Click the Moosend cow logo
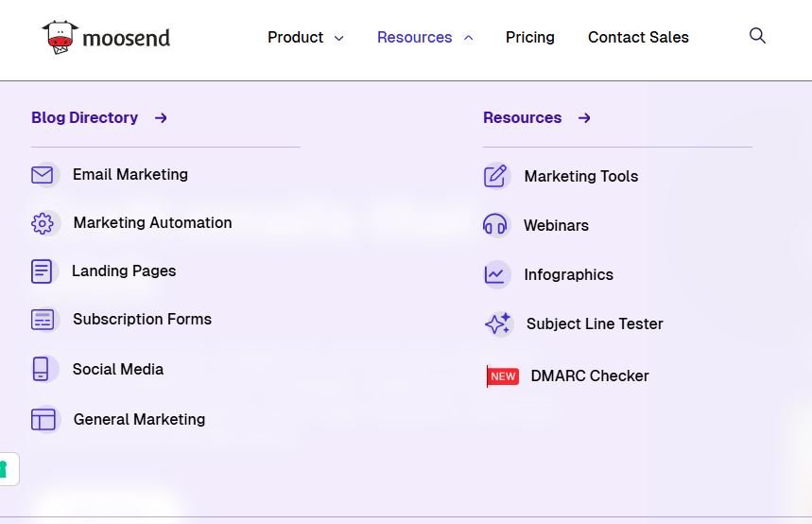This screenshot has height=524, width=812. point(60,37)
